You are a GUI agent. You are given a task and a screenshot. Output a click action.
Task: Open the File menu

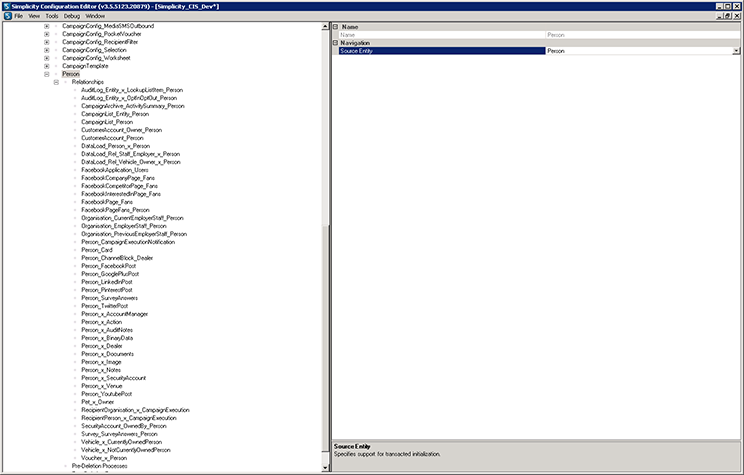18,16
